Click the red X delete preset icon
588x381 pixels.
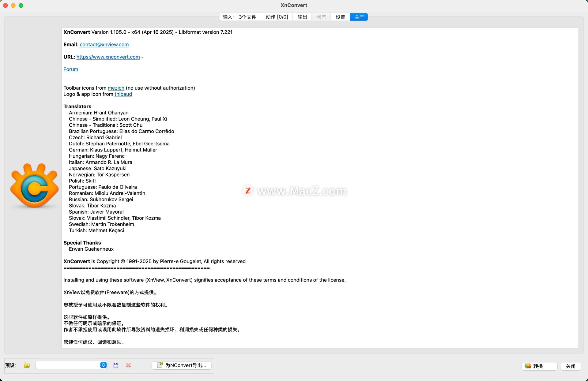[x=128, y=365]
